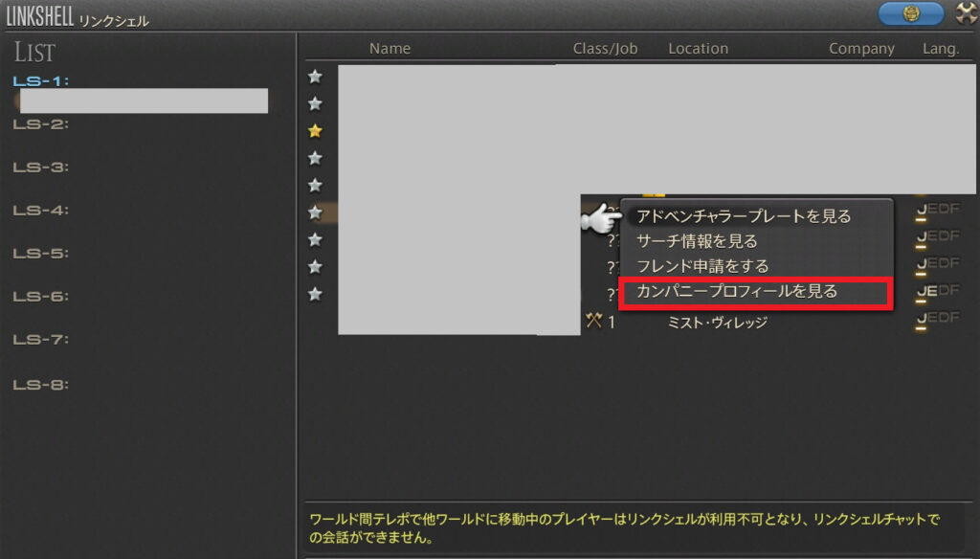Click the masked linkshell name under LS-1
Image resolution: width=980 pixels, height=559 pixels.
(x=144, y=101)
